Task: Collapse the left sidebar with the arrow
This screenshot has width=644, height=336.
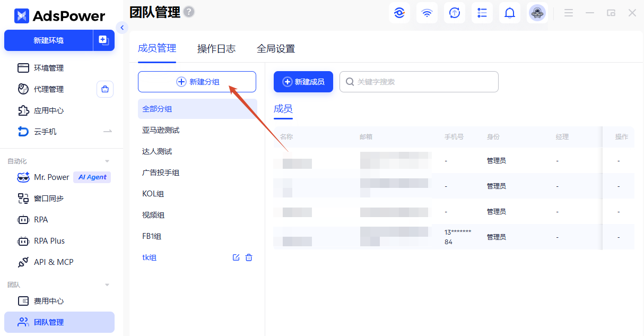Action: pos(122,28)
